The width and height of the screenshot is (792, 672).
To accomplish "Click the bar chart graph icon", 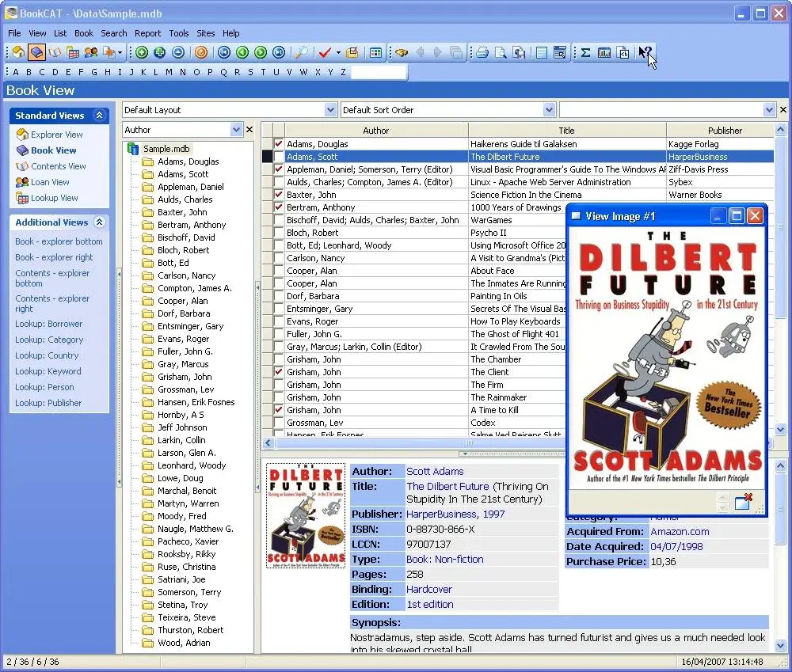I will tap(604, 52).
